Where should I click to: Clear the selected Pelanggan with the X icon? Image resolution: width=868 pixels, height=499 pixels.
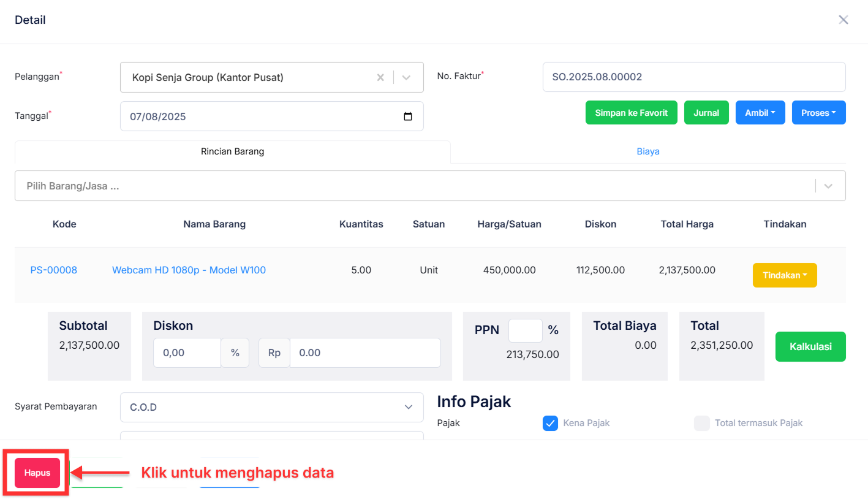coord(380,77)
